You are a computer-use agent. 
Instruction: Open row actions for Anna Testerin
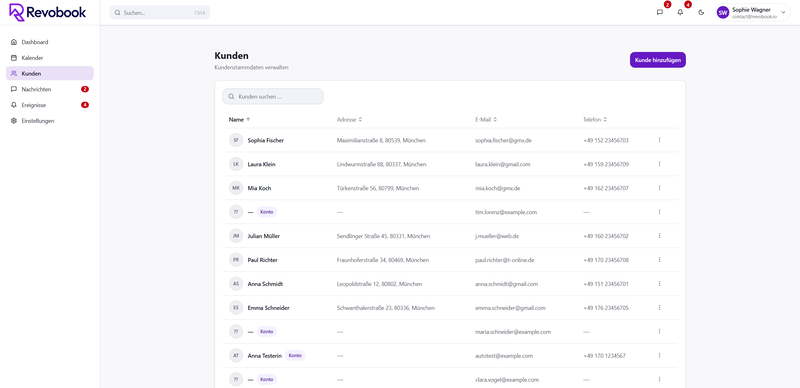(659, 356)
